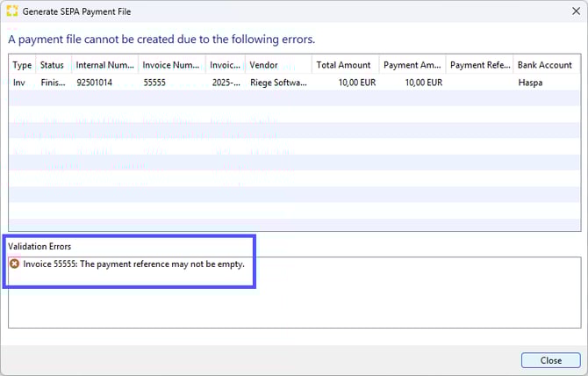588x376 pixels.
Task: Select the Riege Software vendor cell
Action: [277, 82]
